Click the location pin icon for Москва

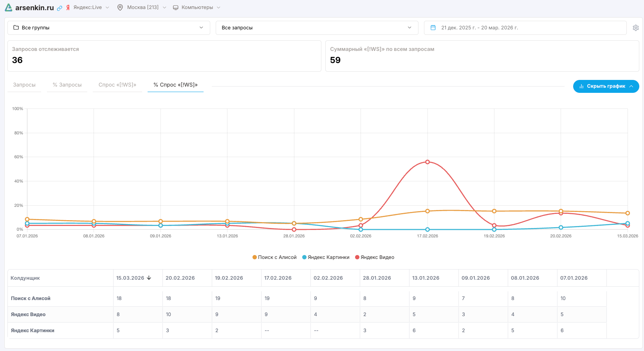coord(120,7)
